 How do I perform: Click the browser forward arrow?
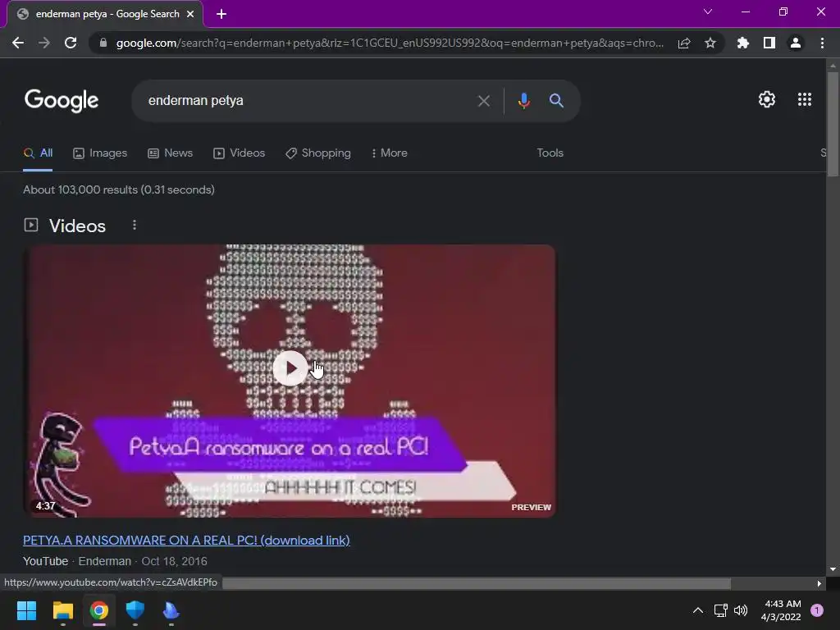[44, 43]
